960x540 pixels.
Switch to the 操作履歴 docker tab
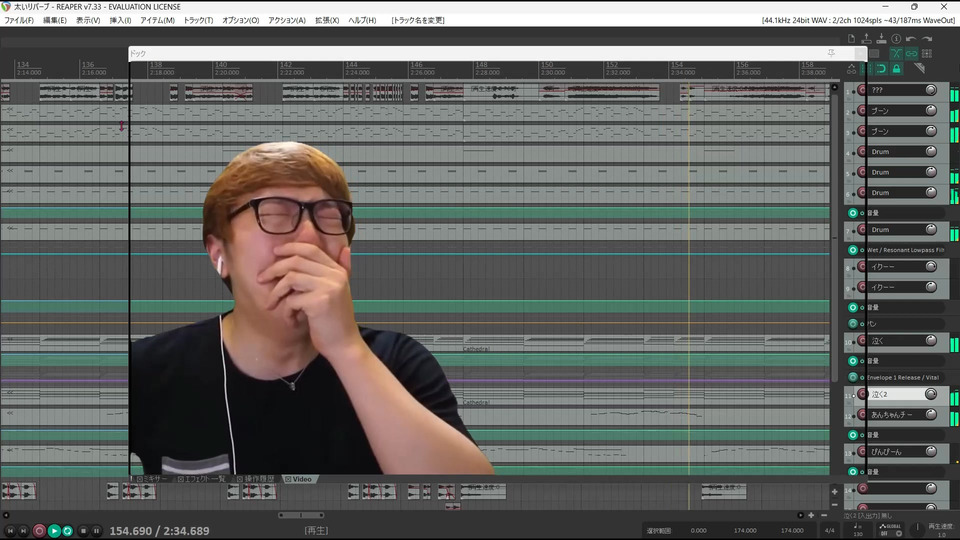[x=255, y=479]
